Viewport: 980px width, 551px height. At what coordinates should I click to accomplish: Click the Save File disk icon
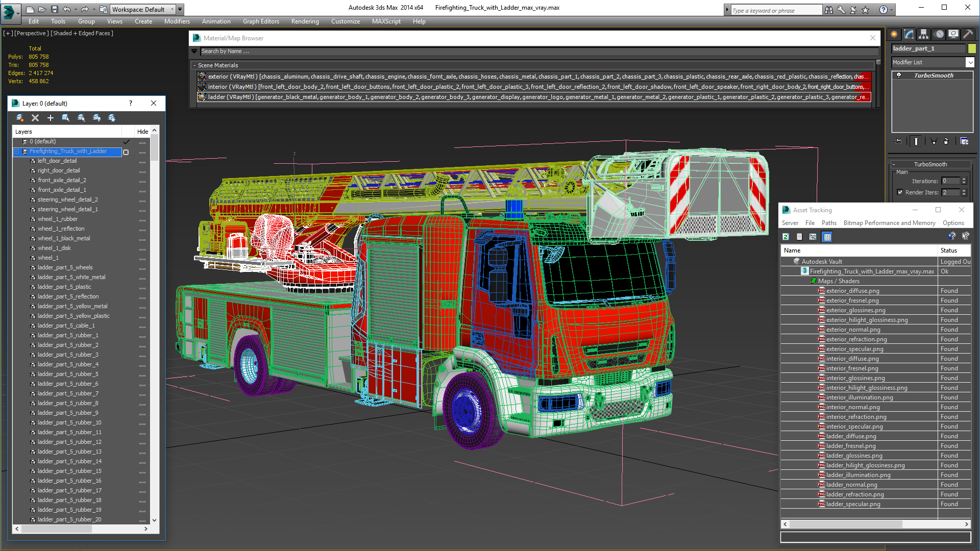(x=54, y=9)
